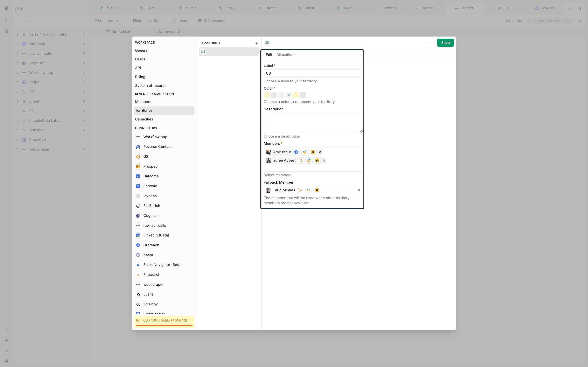
Task: Select the Territories settings item
Action: tap(164, 110)
